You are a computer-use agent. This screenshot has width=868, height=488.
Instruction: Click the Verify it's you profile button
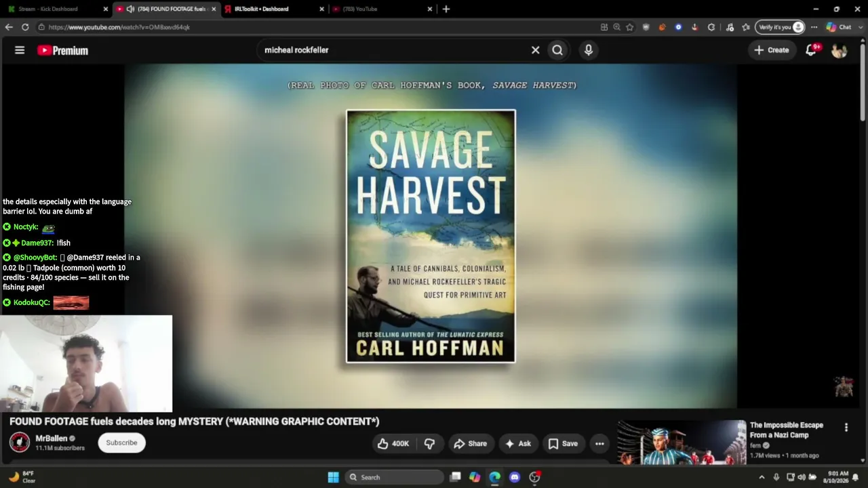(781, 27)
